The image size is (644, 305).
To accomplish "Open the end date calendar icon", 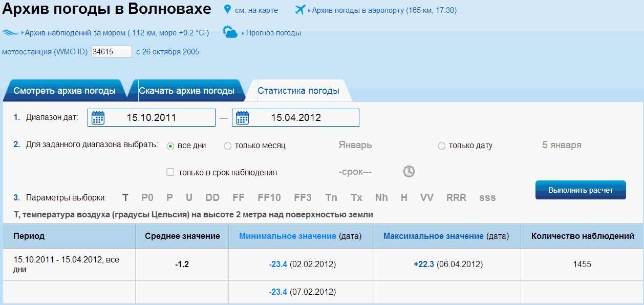I will 242,118.
